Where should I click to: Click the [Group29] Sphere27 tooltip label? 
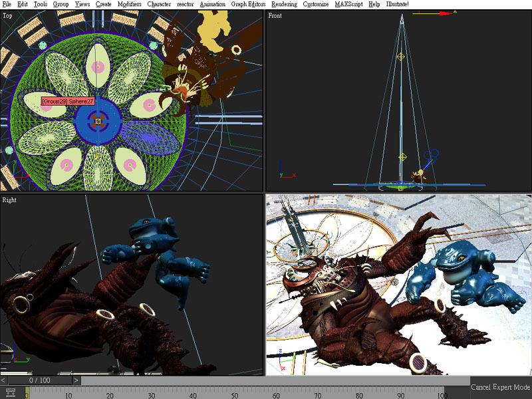(68, 101)
